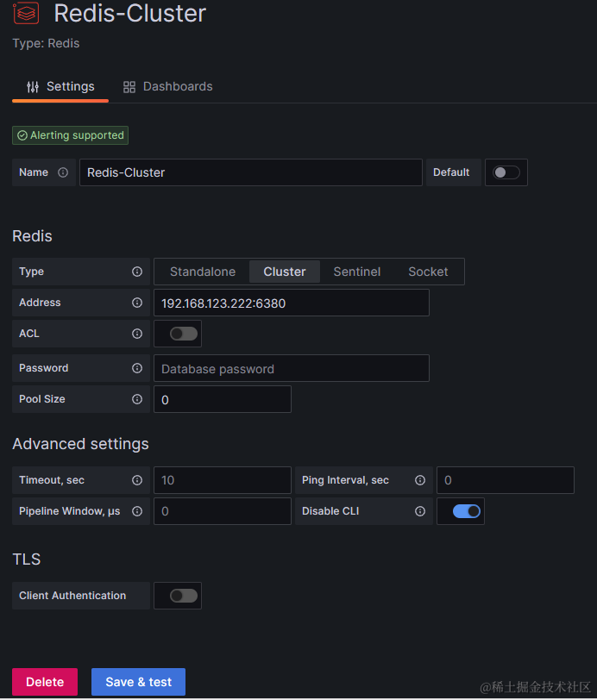The height and width of the screenshot is (700, 597).
Task: Click the Delete button
Action: click(x=45, y=682)
